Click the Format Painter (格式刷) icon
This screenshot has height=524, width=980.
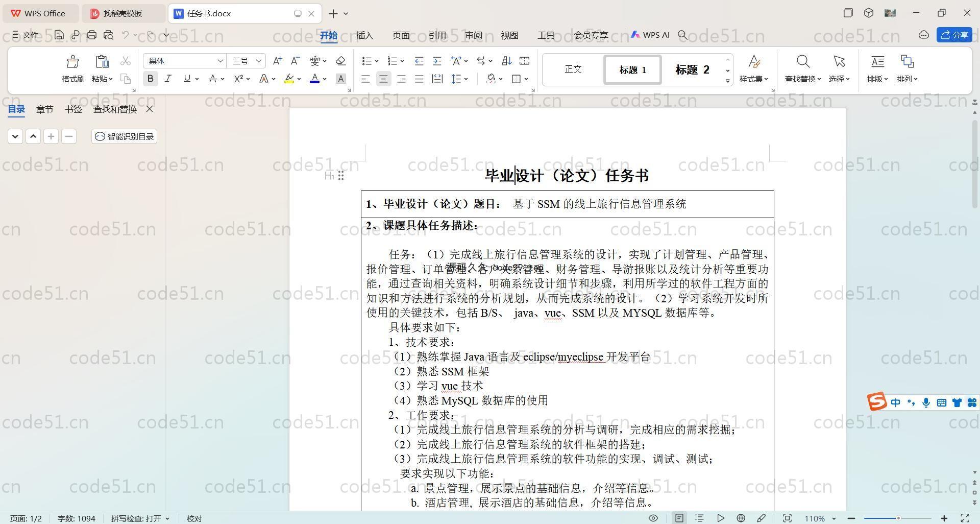pyautogui.click(x=73, y=62)
